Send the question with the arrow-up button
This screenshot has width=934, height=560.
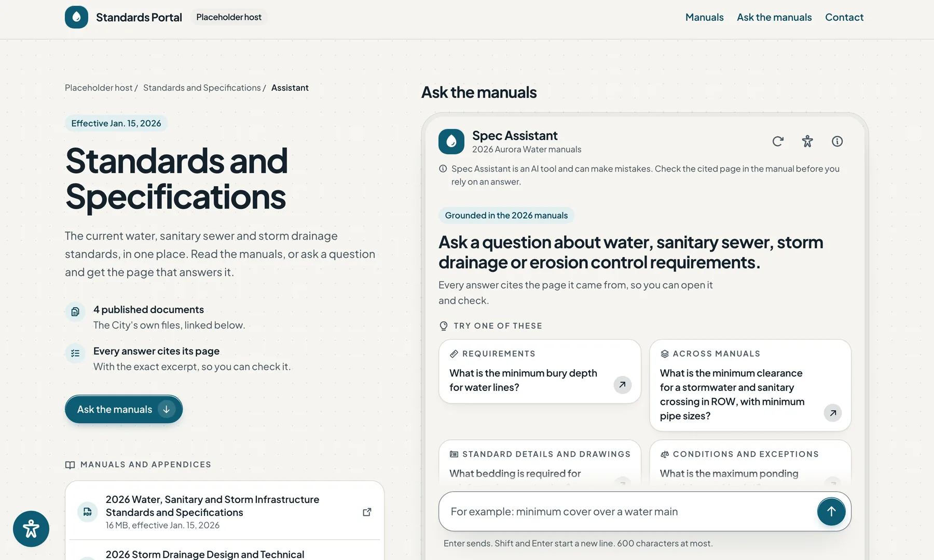tap(831, 511)
